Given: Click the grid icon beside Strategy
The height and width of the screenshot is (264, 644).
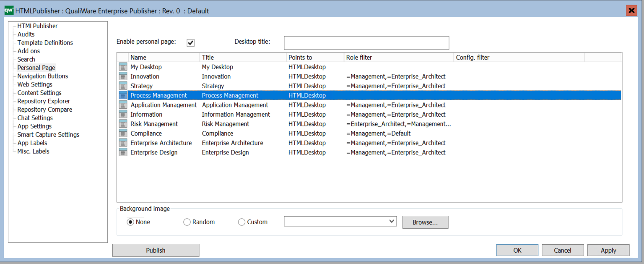Looking at the screenshot, I should tap(123, 86).
